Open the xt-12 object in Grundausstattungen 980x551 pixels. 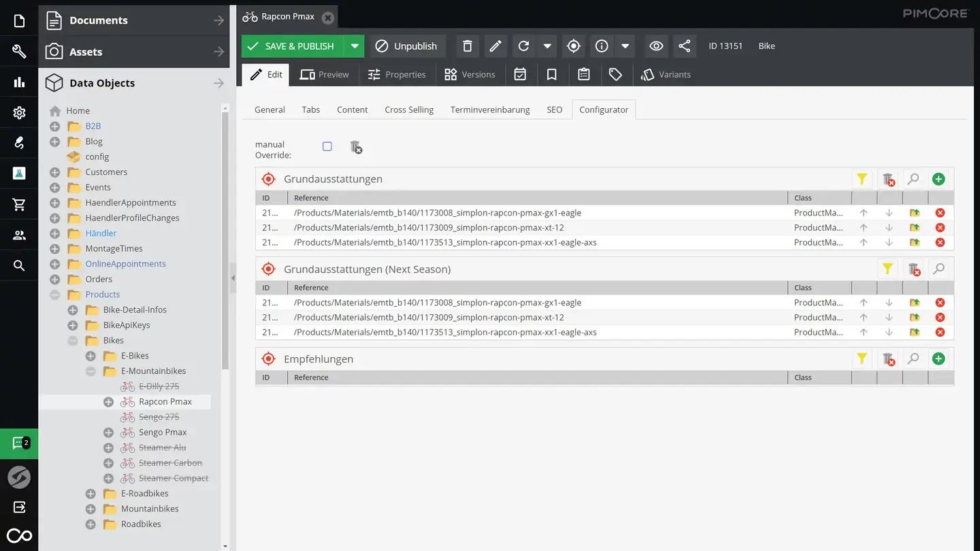pyautogui.click(x=915, y=228)
